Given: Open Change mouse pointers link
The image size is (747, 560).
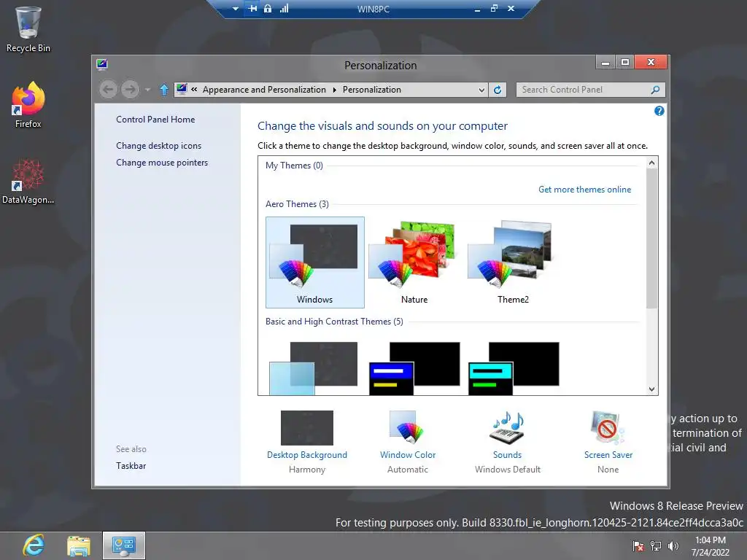Looking at the screenshot, I should click(x=162, y=163).
